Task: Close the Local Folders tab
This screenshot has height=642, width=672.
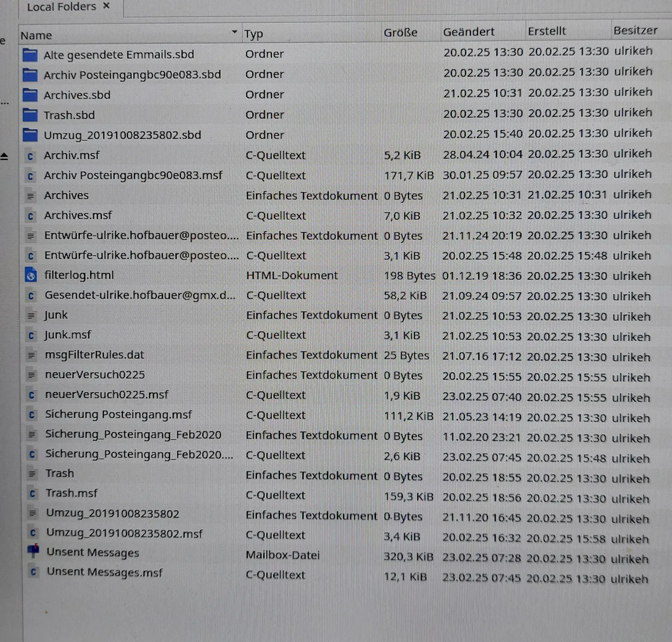Action: 106,6
